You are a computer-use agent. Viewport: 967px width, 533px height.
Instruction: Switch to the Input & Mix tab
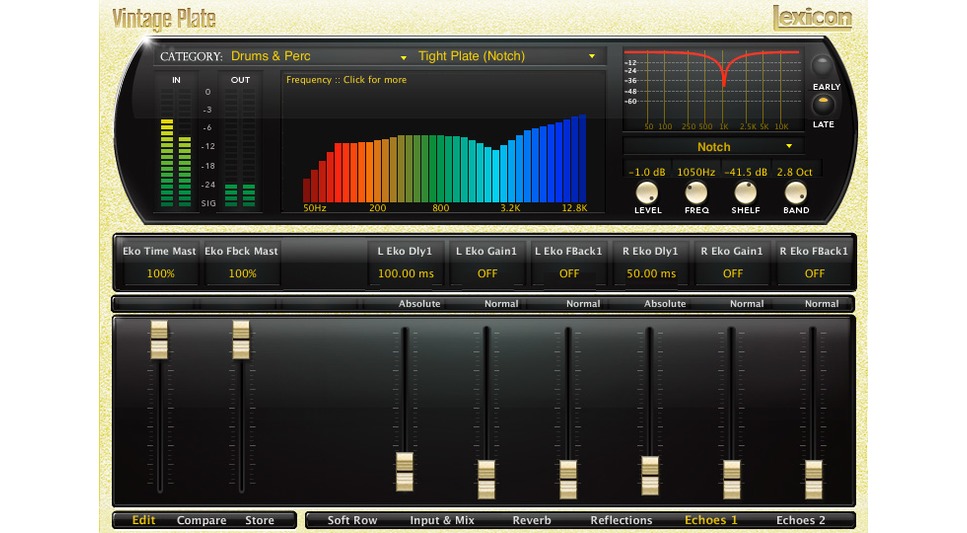(442, 520)
